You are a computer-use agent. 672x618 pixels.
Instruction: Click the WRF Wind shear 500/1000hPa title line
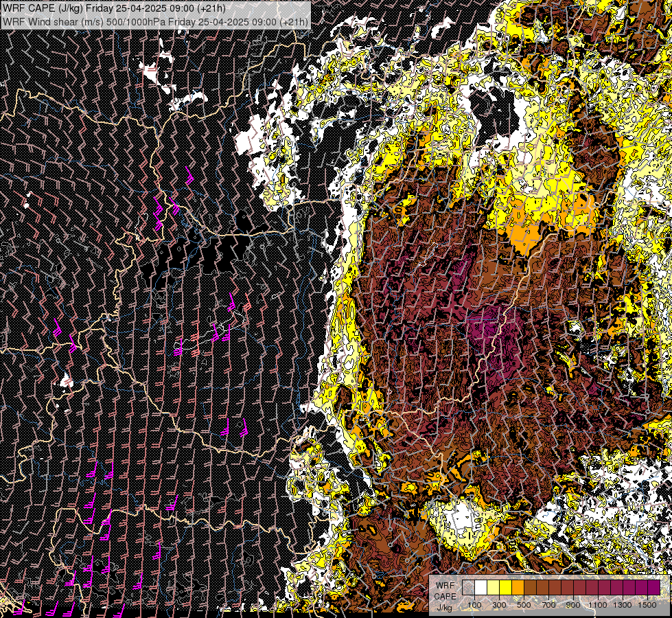[155, 21]
